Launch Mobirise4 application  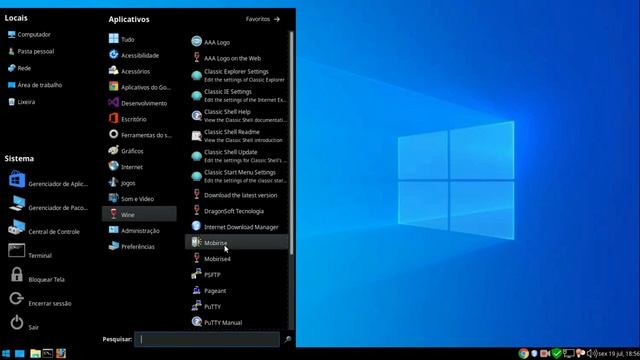pos(237,258)
